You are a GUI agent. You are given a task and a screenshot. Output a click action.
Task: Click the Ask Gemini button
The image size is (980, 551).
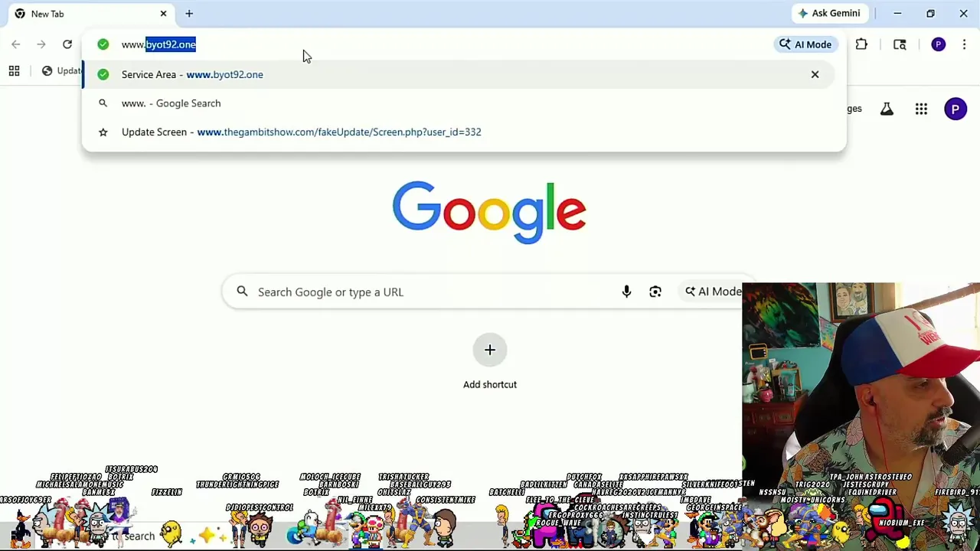point(829,13)
